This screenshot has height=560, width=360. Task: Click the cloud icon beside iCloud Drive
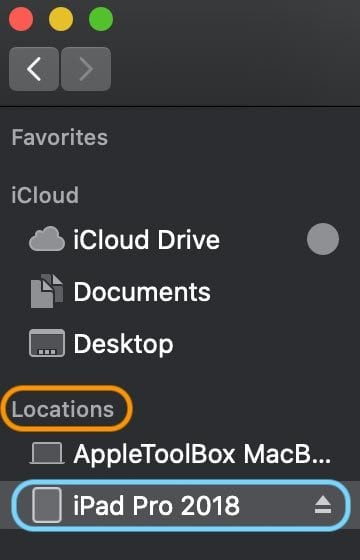[47, 239]
